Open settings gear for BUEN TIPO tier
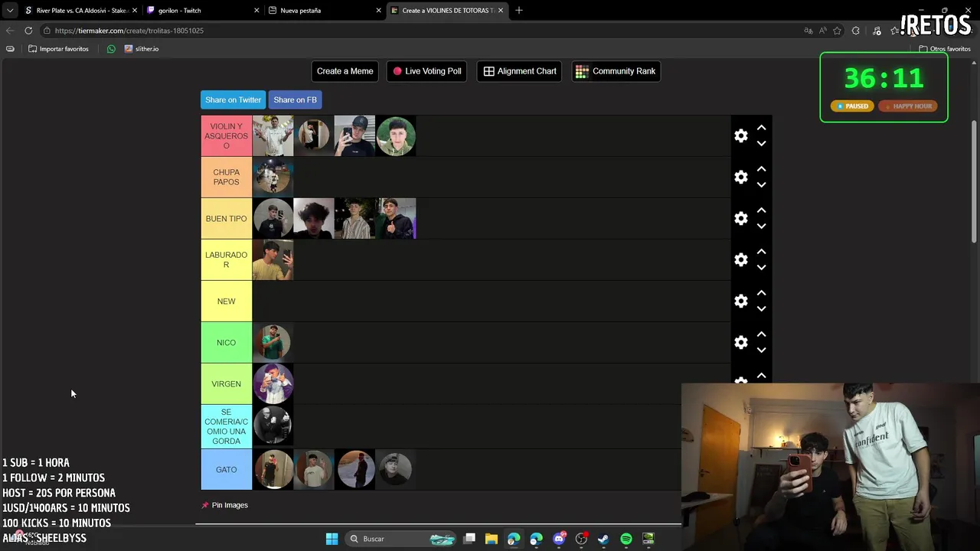Screen dimensions: 980x551 tap(740, 218)
